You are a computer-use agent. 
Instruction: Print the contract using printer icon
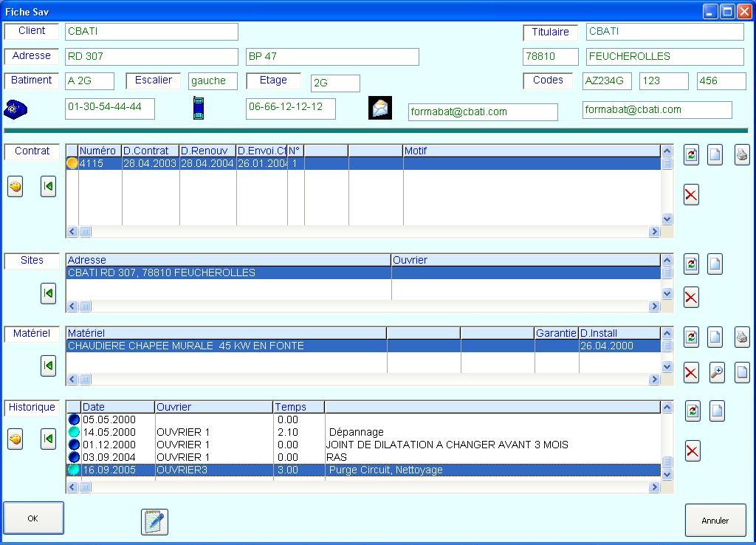pos(742,154)
